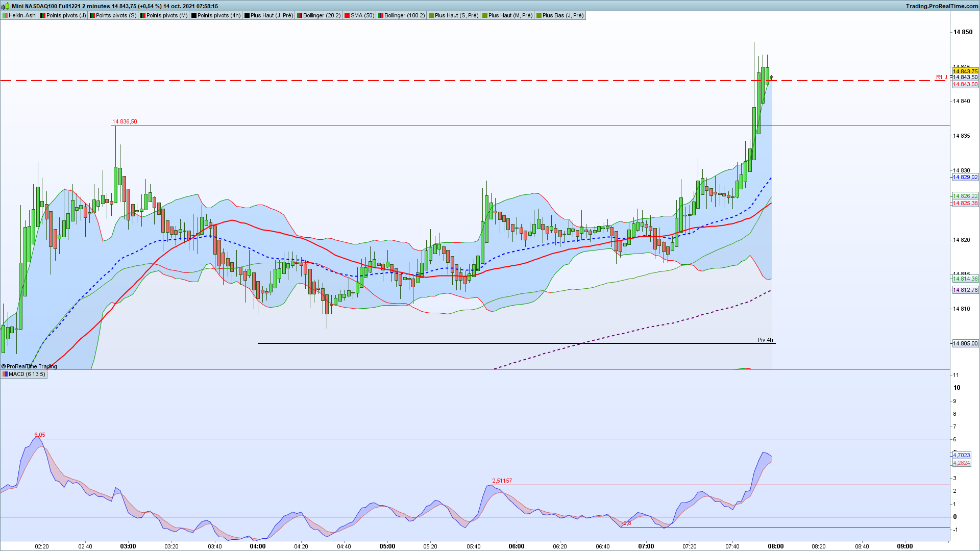
Task: Click the Points pivots (4h) indicator label
Action: [x=215, y=15]
